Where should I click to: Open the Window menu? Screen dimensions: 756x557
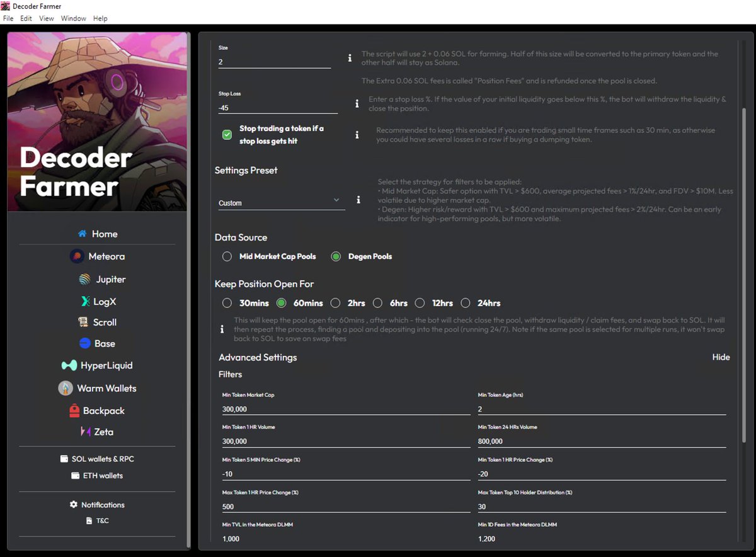coord(74,18)
